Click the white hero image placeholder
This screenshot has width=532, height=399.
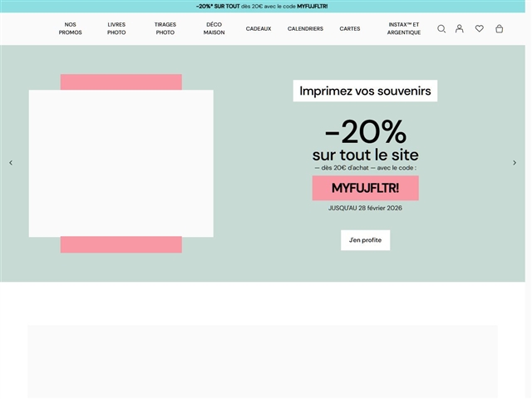coord(121,163)
